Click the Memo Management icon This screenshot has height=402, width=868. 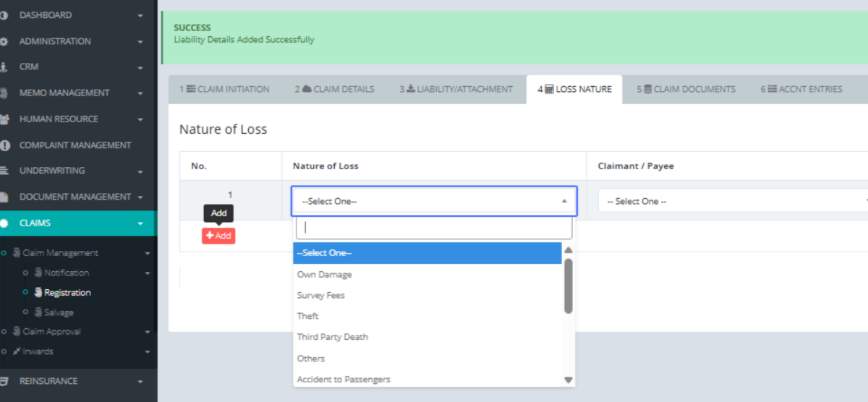coord(4,93)
